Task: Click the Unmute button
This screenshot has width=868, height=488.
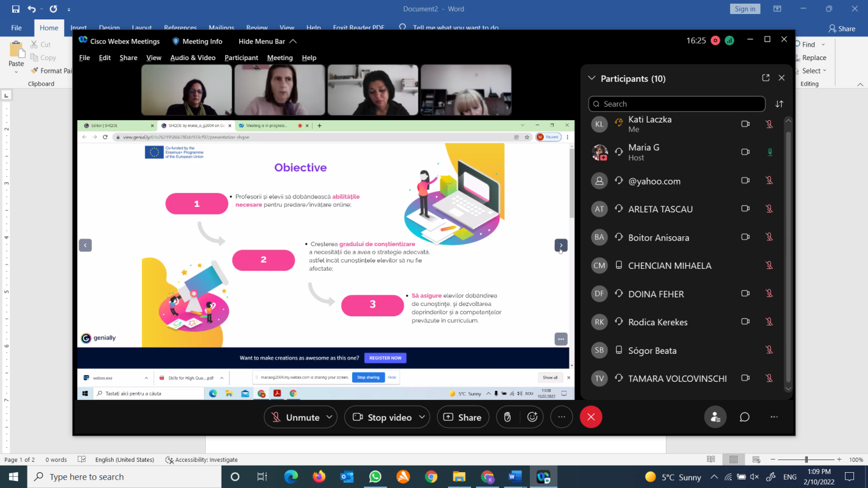Action: click(x=295, y=417)
